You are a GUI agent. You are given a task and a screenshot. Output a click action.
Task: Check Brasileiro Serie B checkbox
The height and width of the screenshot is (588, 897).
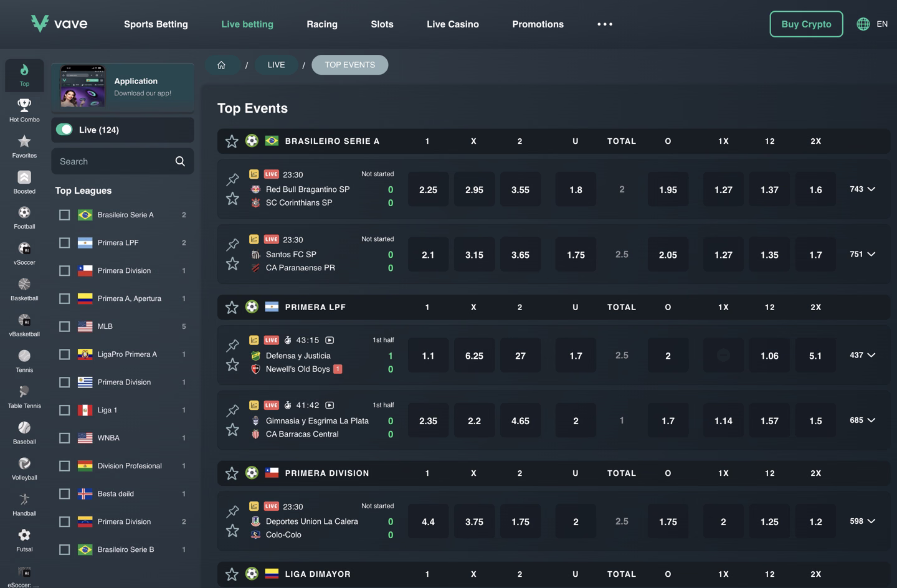(x=64, y=549)
